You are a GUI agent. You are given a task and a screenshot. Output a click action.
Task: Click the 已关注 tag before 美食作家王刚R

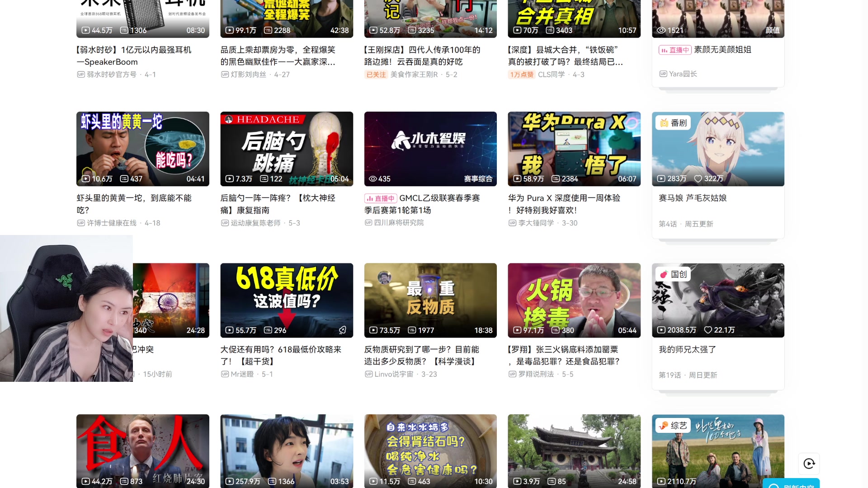click(376, 75)
